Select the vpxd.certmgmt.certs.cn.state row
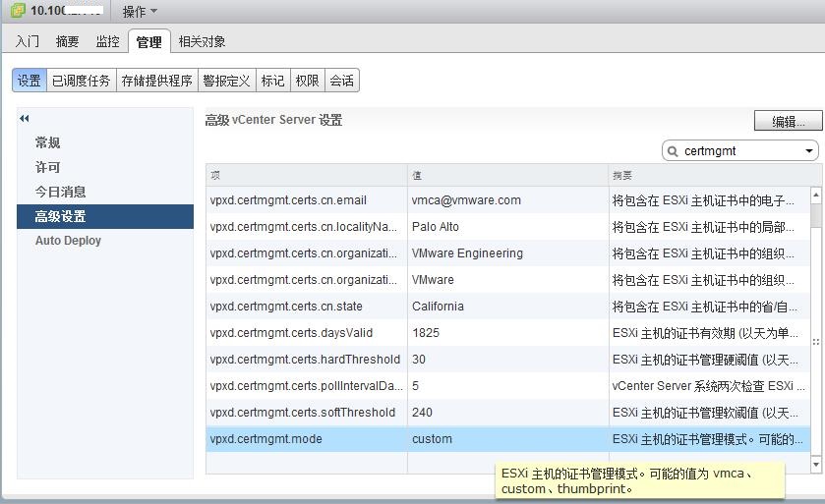 [507, 307]
